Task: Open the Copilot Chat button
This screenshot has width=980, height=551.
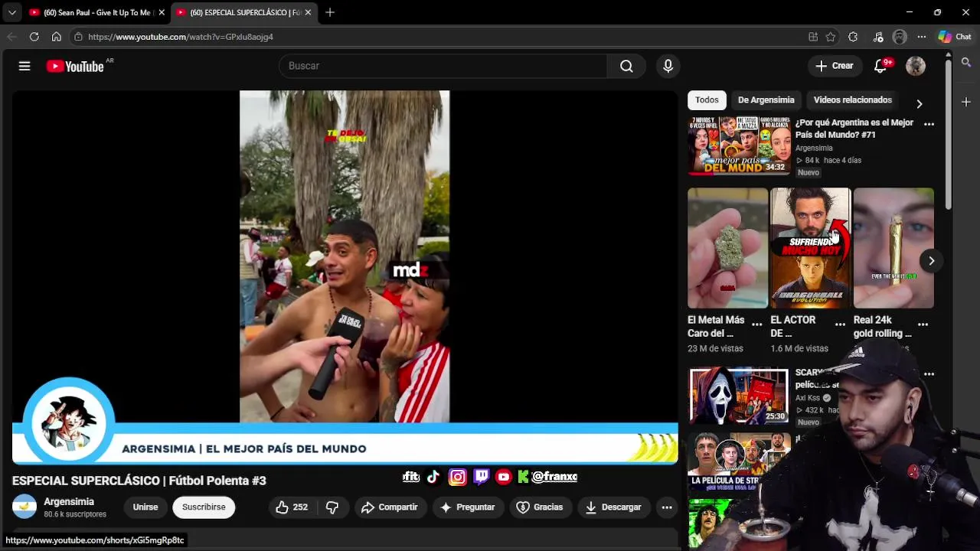Action: click(955, 37)
